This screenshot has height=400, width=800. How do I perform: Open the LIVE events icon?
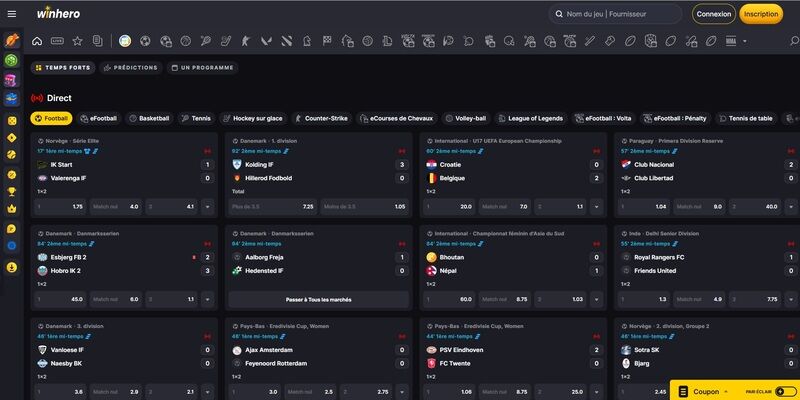point(57,41)
